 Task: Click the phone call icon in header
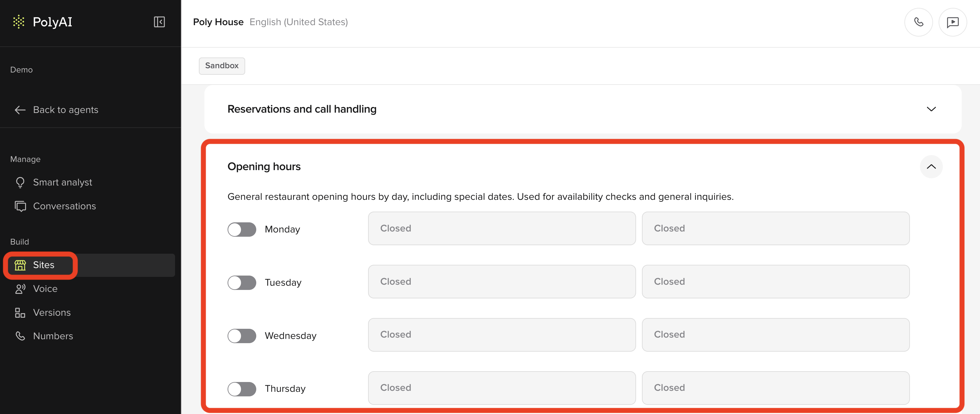[918, 22]
